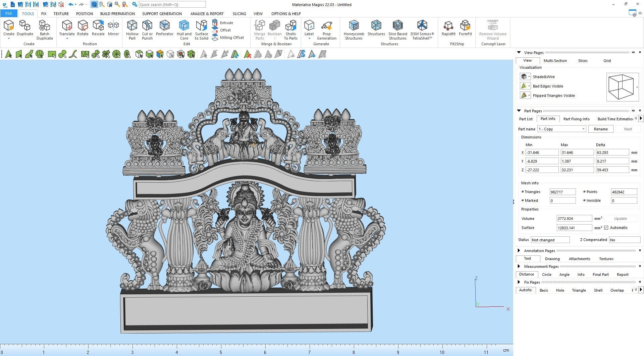Click the Duplicate part icon
This screenshot has width=644, height=356.
pyautogui.click(x=25, y=28)
